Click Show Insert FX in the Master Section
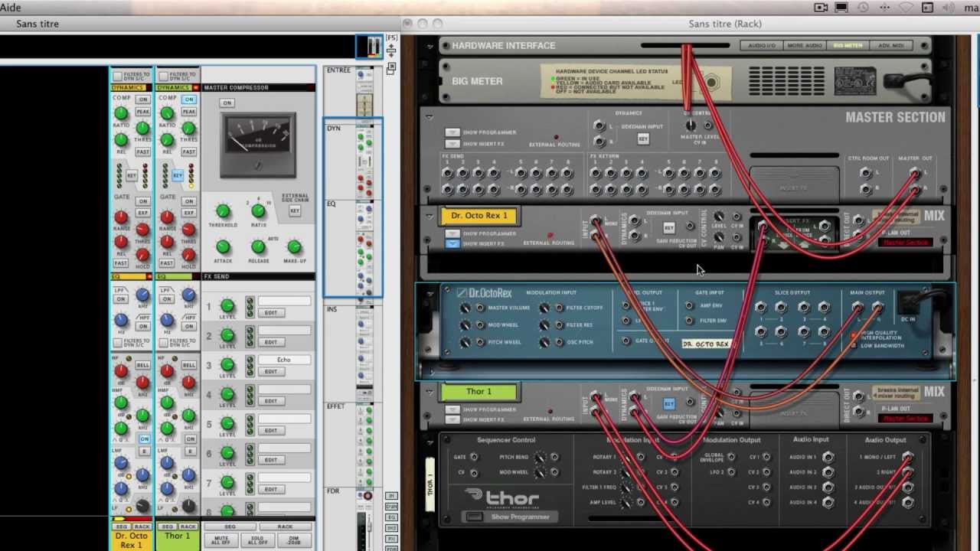Viewport: 980px width, 551px height. [x=452, y=143]
